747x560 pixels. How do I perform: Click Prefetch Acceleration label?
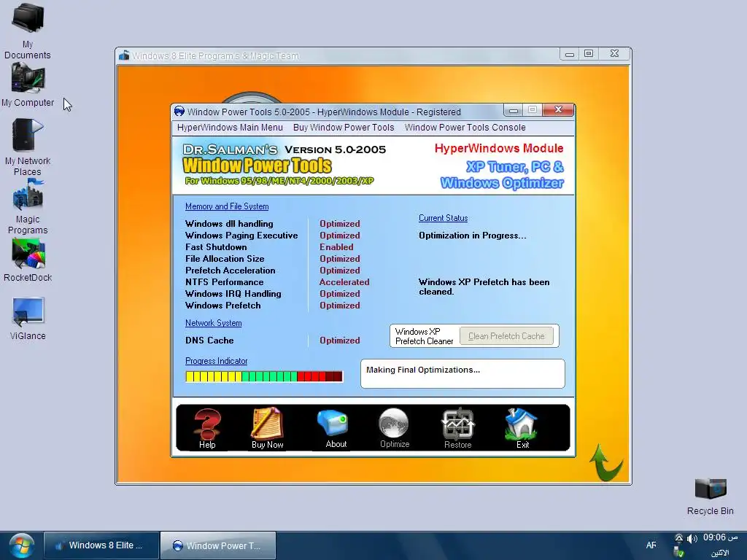(x=230, y=271)
